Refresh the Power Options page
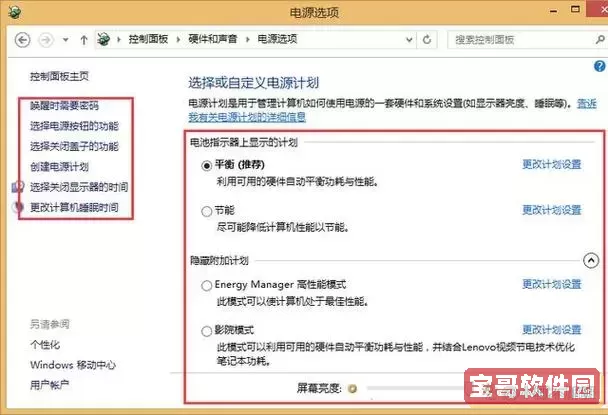 [x=427, y=40]
